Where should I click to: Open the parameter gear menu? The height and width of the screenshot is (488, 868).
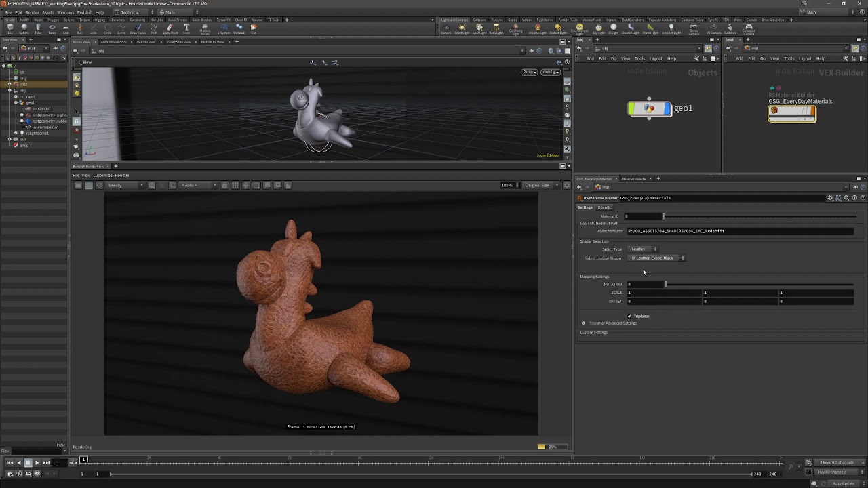click(x=830, y=198)
